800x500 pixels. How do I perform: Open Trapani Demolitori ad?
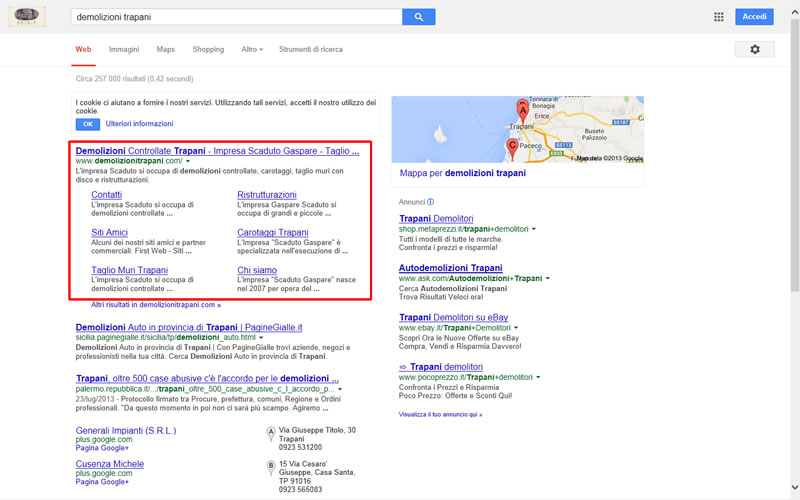point(436,219)
